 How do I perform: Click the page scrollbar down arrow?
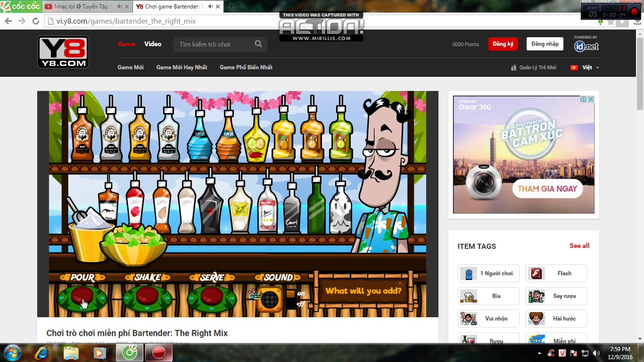640,339
